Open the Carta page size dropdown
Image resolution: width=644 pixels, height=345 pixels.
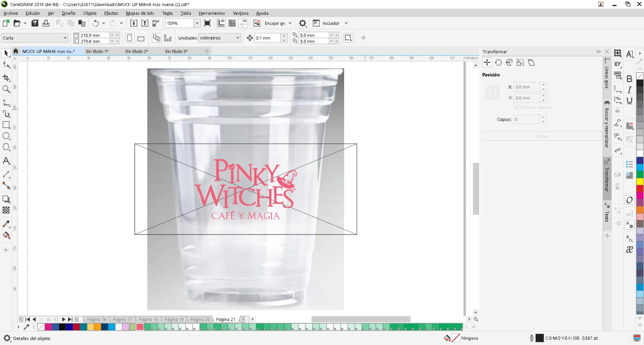pos(65,38)
